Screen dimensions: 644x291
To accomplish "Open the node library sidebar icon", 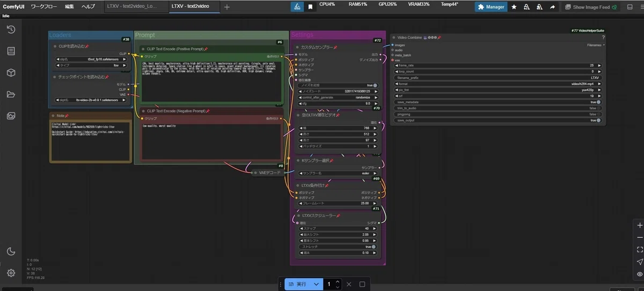I will coord(11,51).
